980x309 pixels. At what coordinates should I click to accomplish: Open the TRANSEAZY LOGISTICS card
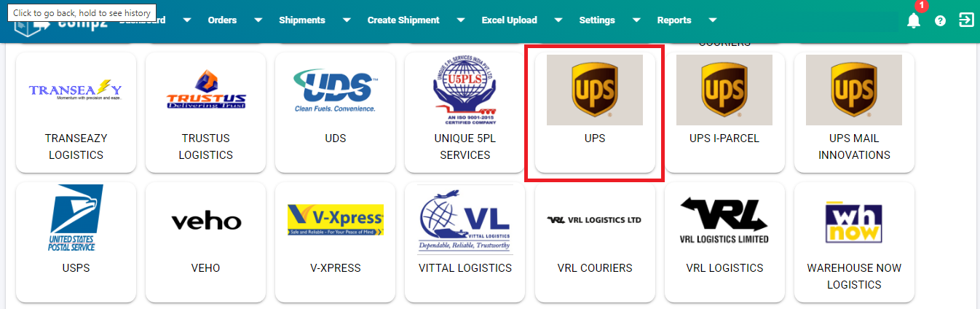pos(76,112)
